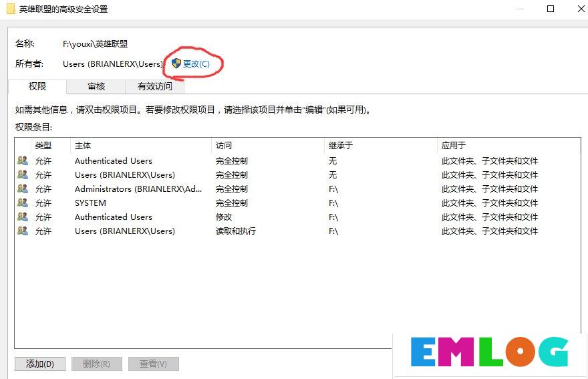
Task: Click the owner name Users (BRIANLERX\Users) text
Action: (x=113, y=64)
